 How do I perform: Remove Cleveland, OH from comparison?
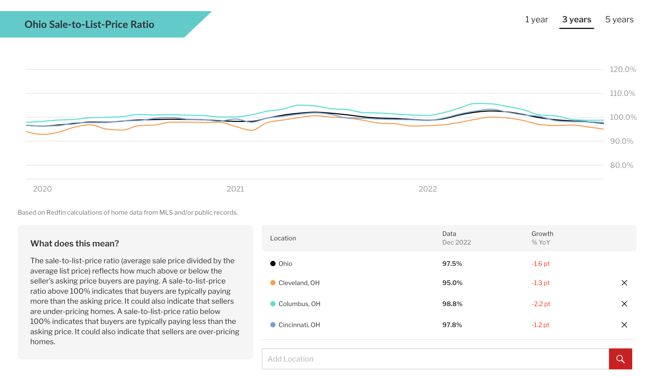coord(624,283)
